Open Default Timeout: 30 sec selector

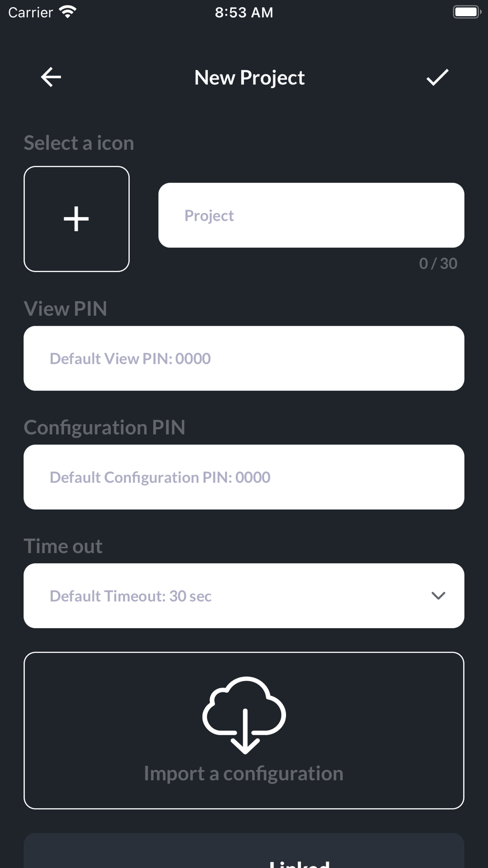pos(244,596)
